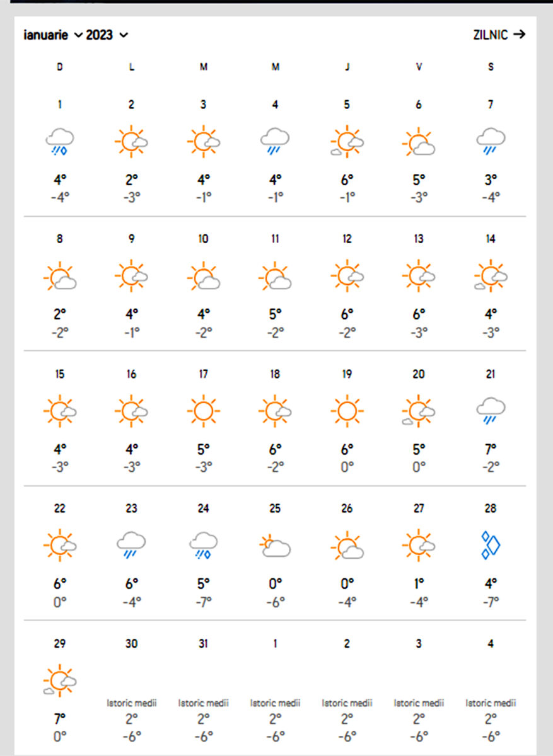Viewport: 553px width, 756px height.
Task: Switch to the ZILNIC daily view
Action: pos(499,35)
